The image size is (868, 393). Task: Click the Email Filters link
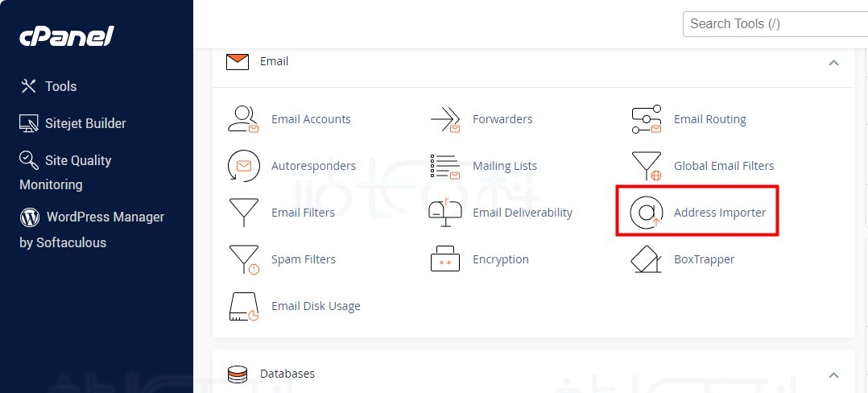pyautogui.click(x=303, y=213)
